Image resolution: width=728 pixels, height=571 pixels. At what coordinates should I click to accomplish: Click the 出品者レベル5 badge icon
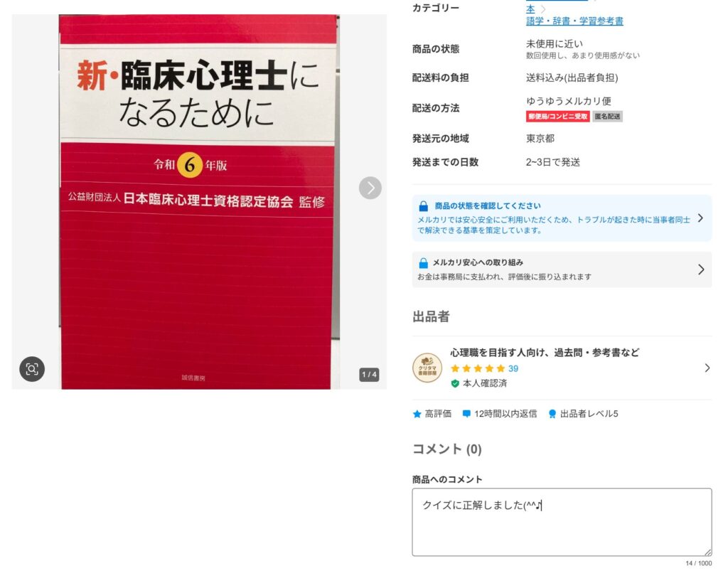(552, 414)
